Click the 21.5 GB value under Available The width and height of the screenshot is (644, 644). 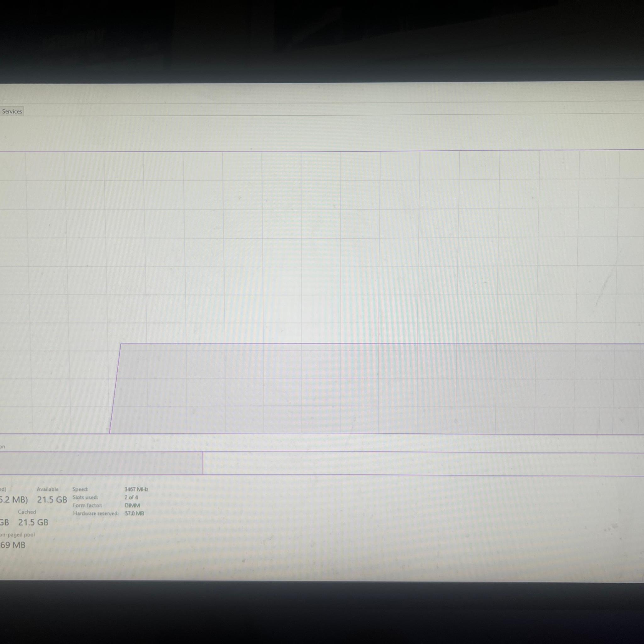pyautogui.click(x=52, y=500)
